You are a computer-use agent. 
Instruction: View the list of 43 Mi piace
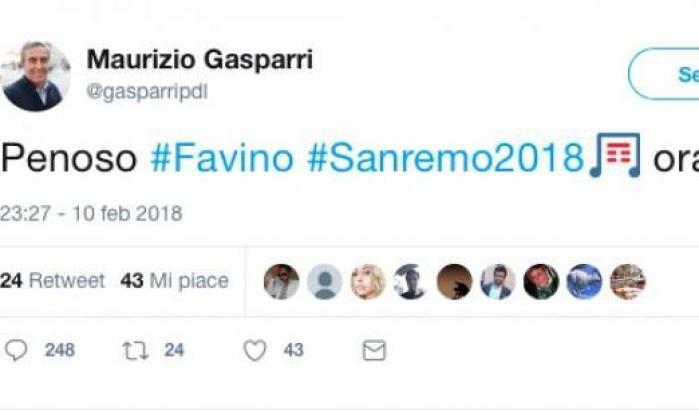point(174,281)
